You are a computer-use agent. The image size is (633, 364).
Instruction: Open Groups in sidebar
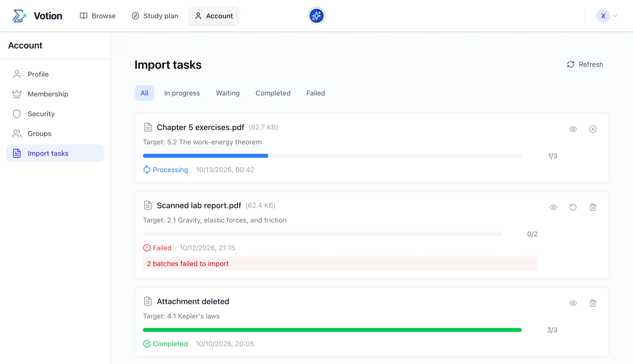[x=55, y=134]
